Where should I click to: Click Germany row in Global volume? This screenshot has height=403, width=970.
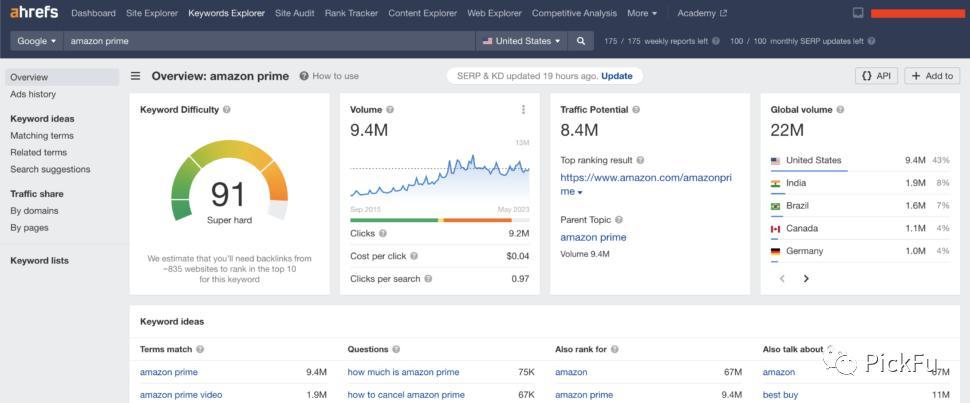coord(860,251)
